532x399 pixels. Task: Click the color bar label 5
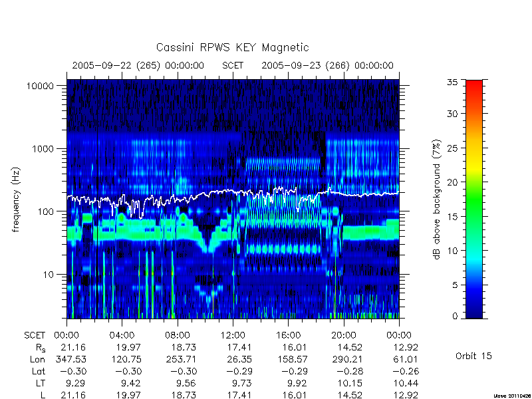(x=455, y=285)
